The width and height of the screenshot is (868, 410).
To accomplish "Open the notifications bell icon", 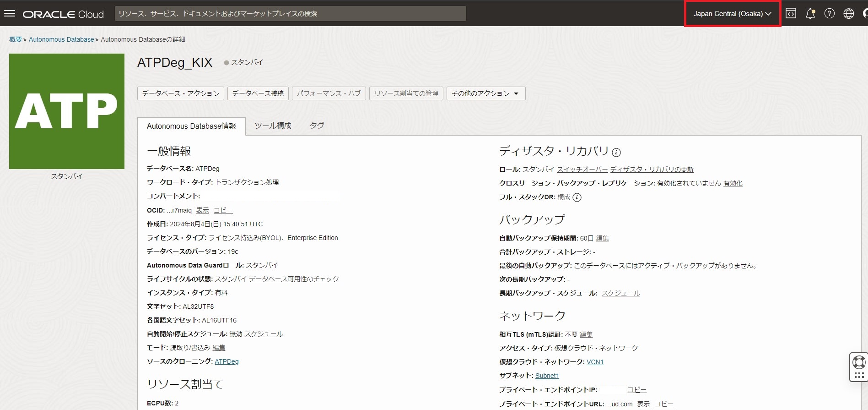I will click(x=810, y=14).
